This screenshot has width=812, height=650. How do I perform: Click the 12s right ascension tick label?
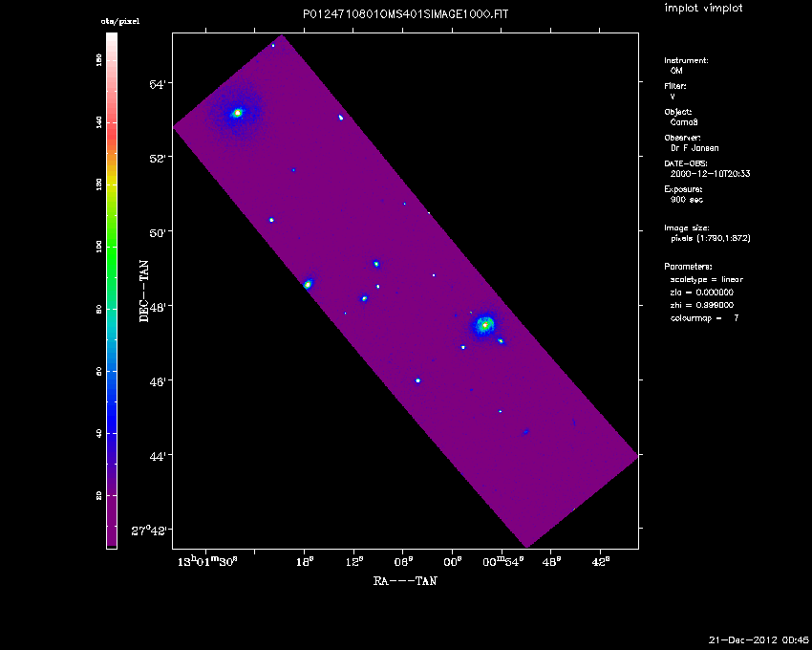click(354, 562)
